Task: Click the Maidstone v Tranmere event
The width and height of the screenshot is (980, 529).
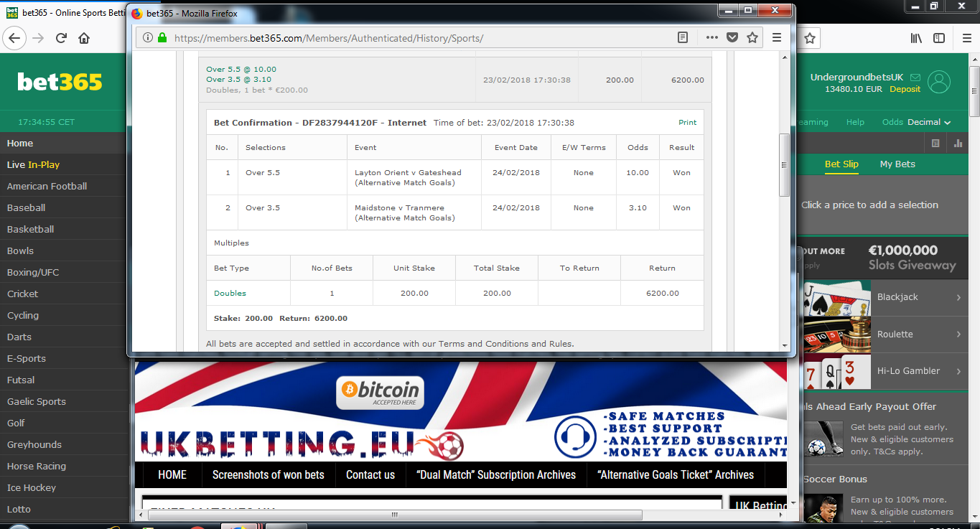Action: (x=405, y=212)
